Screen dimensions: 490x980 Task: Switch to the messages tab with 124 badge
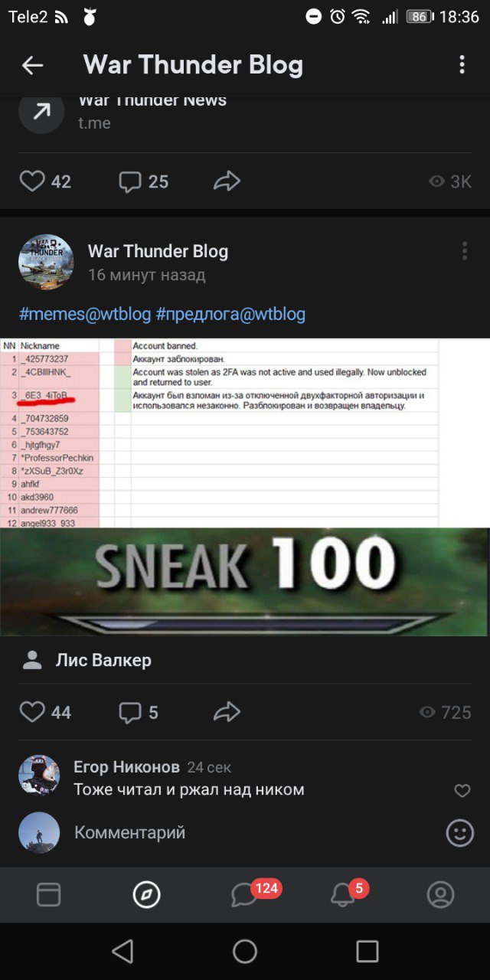tap(245, 894)
